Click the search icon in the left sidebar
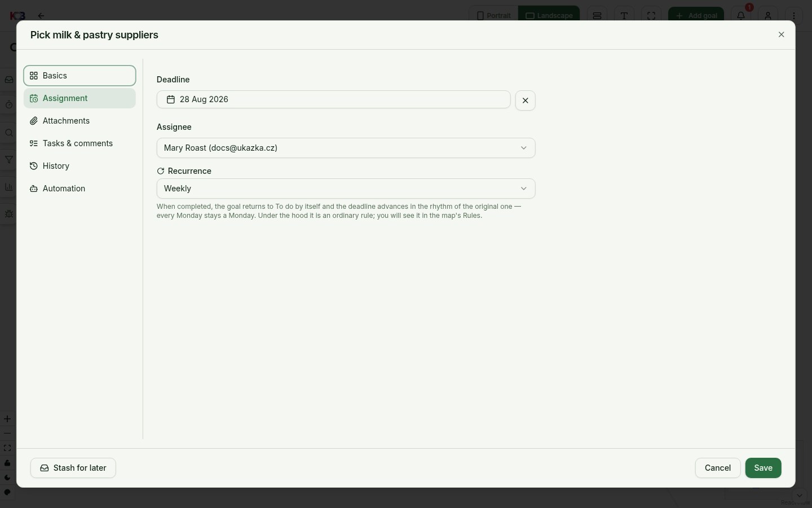The width and height of the screenshot is (812, 508). pyautogui.click(x=8, y=133)
